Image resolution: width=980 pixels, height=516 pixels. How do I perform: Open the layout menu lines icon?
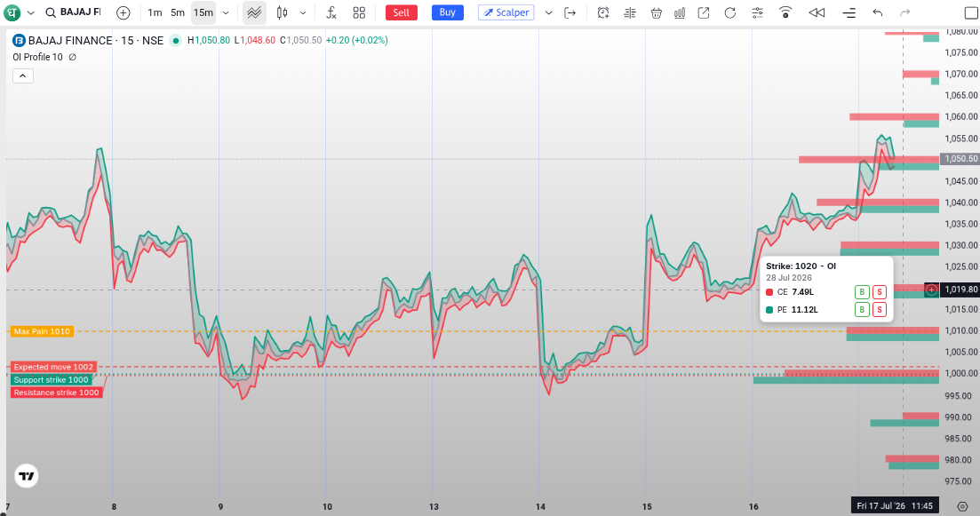(849, 12)
